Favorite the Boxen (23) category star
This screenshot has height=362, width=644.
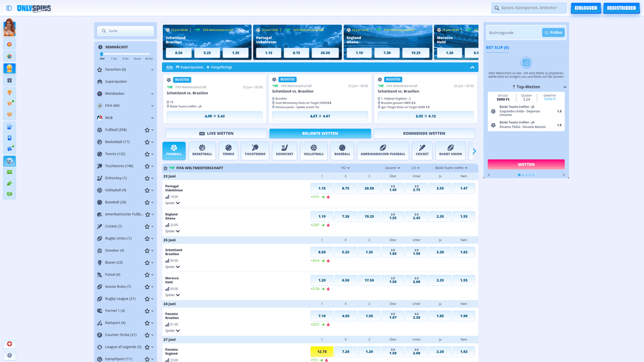(x=147, y=263)
